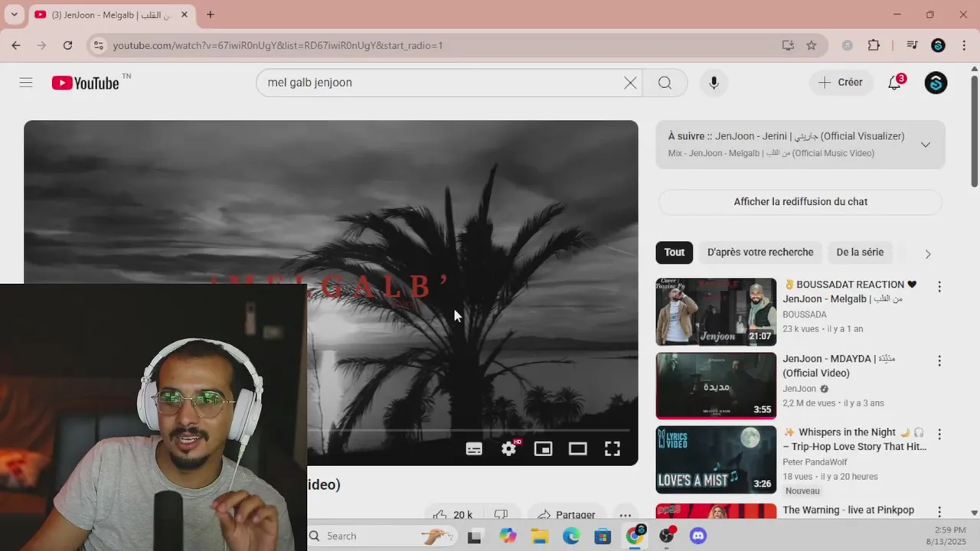The image size is (980, 551).
Task: Open the Chrome profile avatar
Action: click(x=938, y=45)
